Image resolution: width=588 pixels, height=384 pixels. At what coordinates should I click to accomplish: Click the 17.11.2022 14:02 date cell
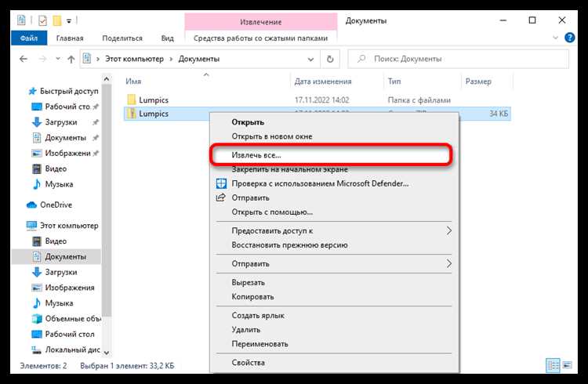[321, 100]
